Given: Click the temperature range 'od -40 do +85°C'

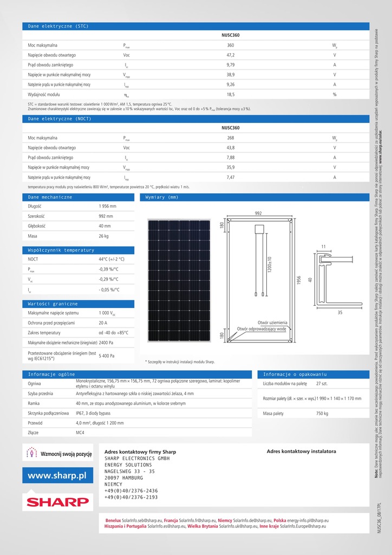Looking at the screenshot, I should [x=114, y=333].
